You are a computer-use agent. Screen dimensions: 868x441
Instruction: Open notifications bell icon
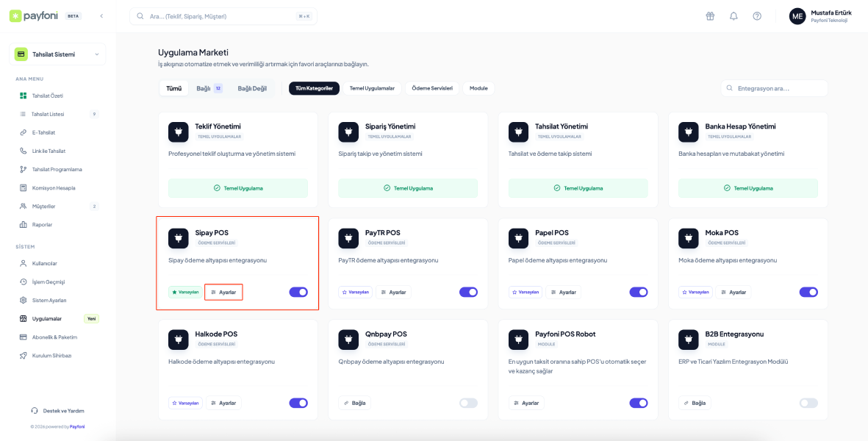[x=734, y=16]
